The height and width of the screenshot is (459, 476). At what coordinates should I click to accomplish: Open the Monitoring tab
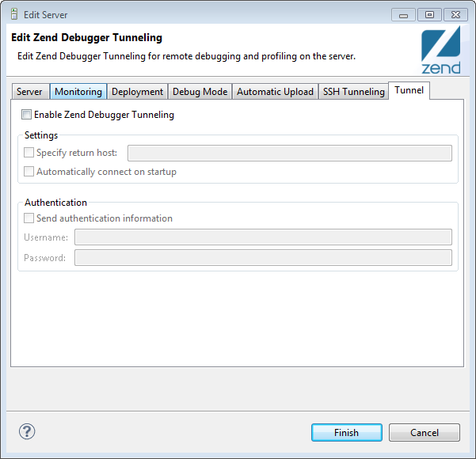click(78, 91)
